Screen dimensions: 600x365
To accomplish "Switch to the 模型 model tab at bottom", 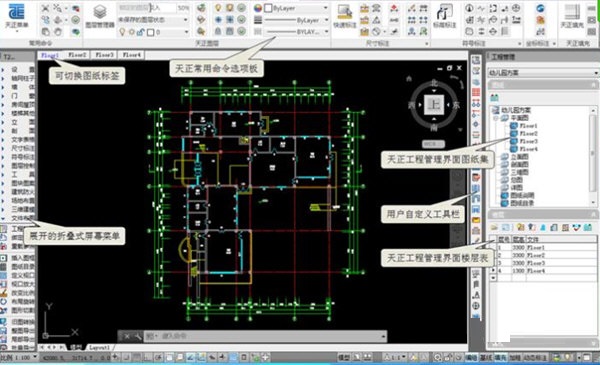I will tap(76, 347).
